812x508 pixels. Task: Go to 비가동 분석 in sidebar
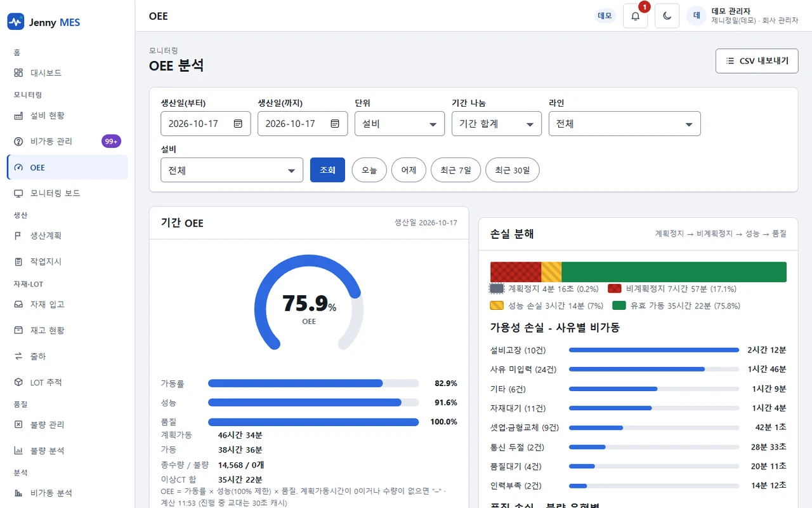[67, 493]
